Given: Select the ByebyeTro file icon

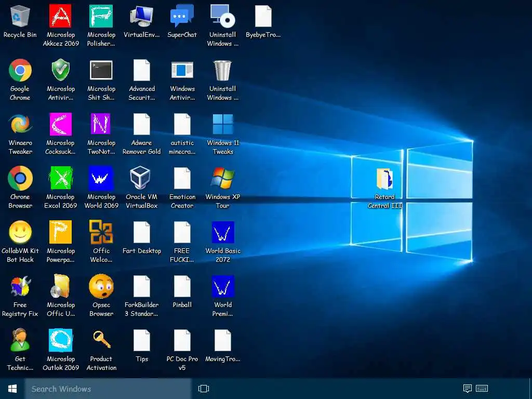Looking at the screenshot, I should (263, 16).
